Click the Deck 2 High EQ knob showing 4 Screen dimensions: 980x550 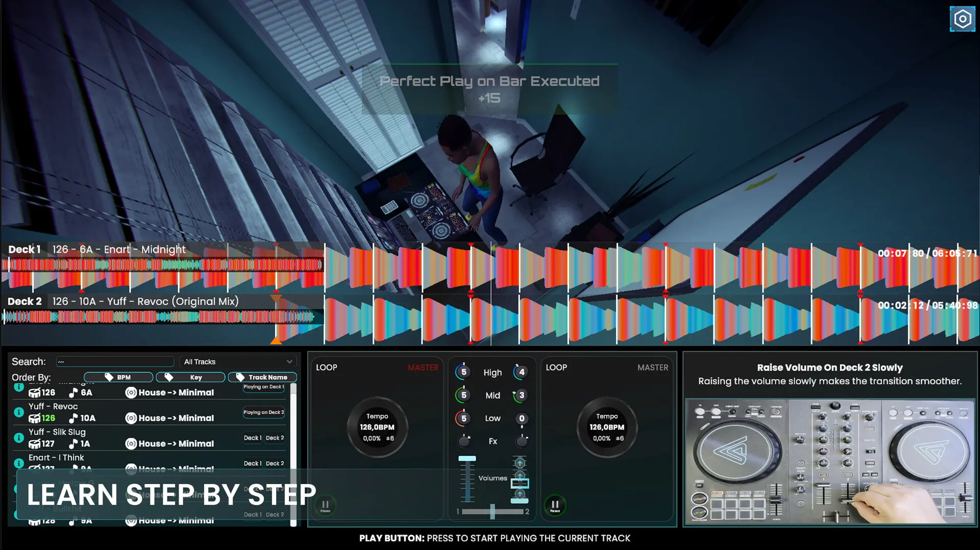521,372
